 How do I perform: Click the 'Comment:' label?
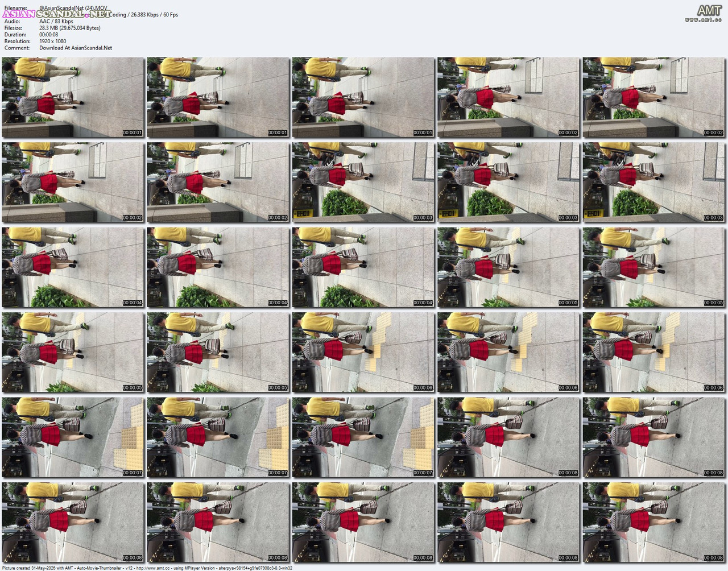click(16, 48)
